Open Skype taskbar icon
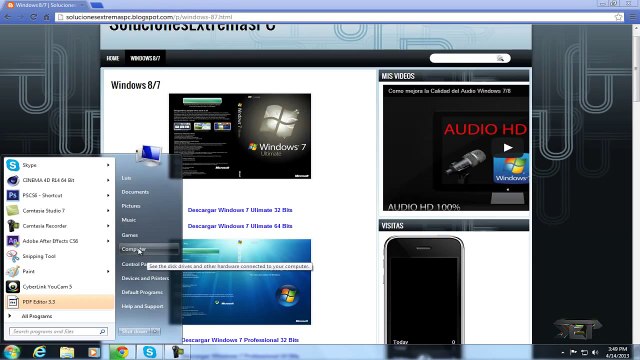The image size is (640, 360). (149, 352)
